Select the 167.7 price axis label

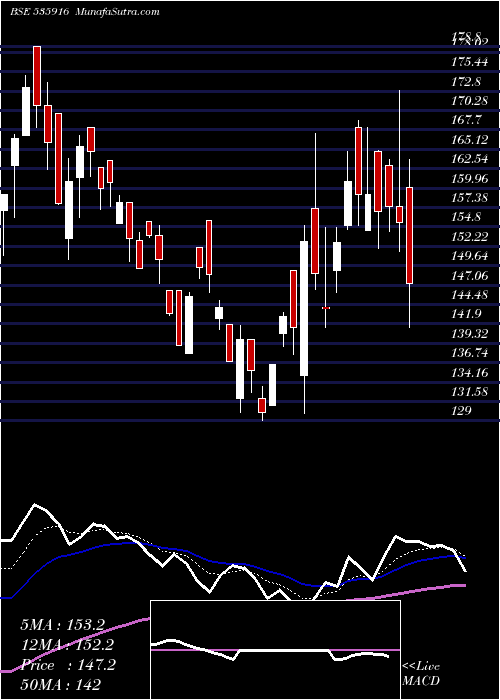(x=466, y=120)
